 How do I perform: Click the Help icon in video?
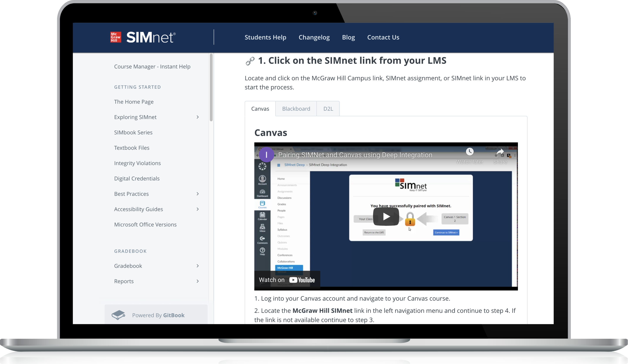(x=262, y=251)
